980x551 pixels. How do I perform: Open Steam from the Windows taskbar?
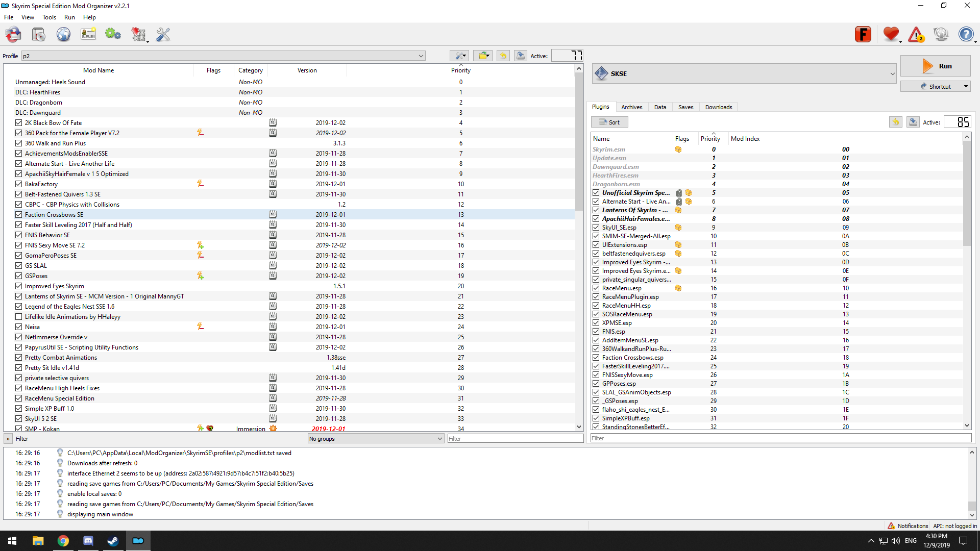click(x=113, y=541)
